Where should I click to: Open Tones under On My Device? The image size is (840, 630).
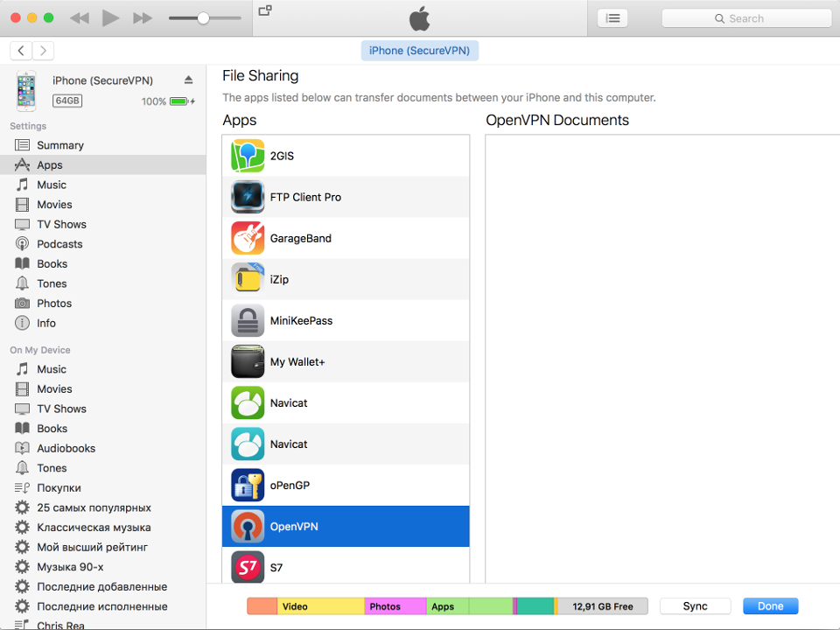click(103, 468)
